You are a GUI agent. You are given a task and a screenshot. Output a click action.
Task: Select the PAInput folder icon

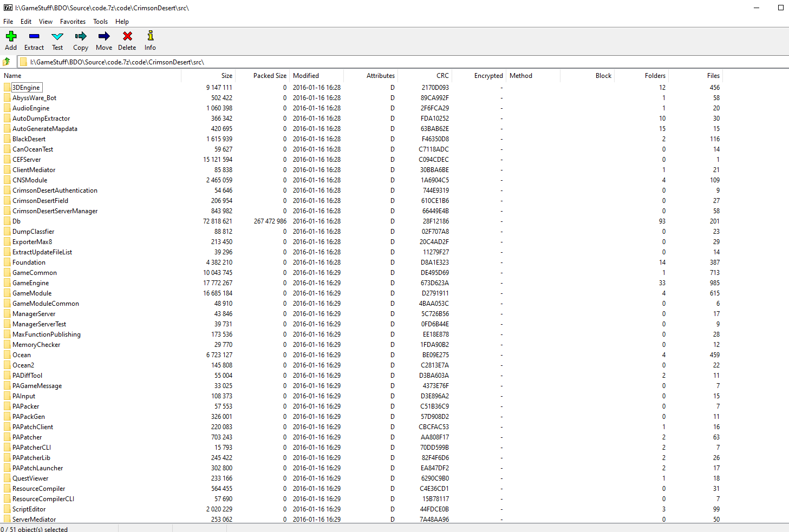point(7,396)
